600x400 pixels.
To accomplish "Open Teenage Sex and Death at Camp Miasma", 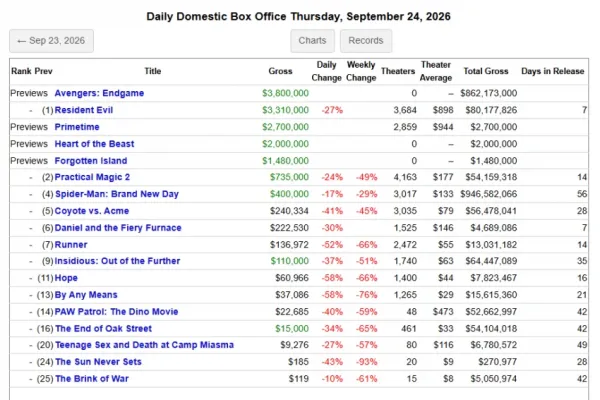I will click(144, 345).
